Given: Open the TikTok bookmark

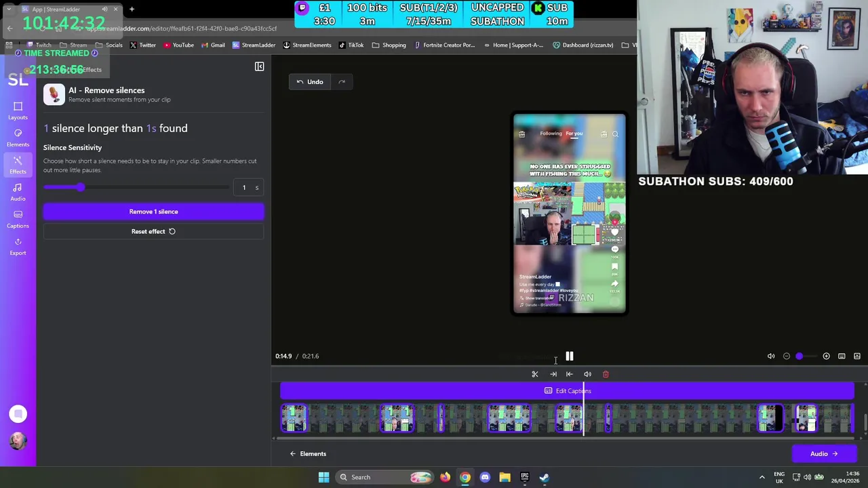Looking at the screenshot, I should 351,45.
